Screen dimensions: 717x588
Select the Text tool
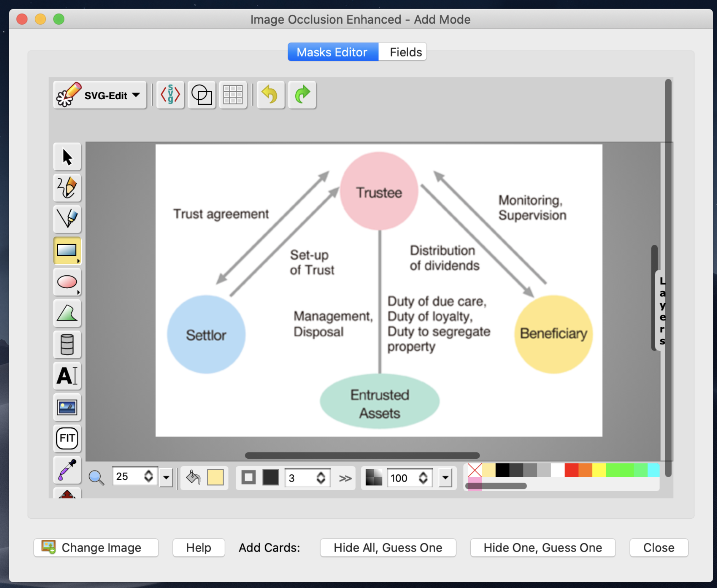[67, 376]
